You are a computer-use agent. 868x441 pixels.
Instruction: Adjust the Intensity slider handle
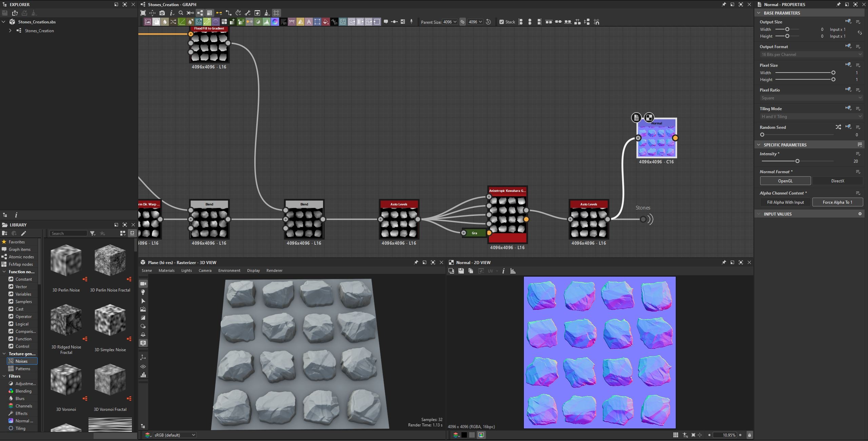pyautogui.click(x=797, y=161)
